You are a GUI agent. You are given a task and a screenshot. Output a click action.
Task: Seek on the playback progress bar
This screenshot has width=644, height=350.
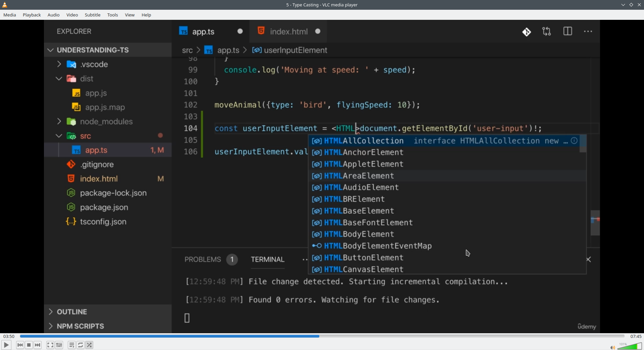(x=322, y=336)
